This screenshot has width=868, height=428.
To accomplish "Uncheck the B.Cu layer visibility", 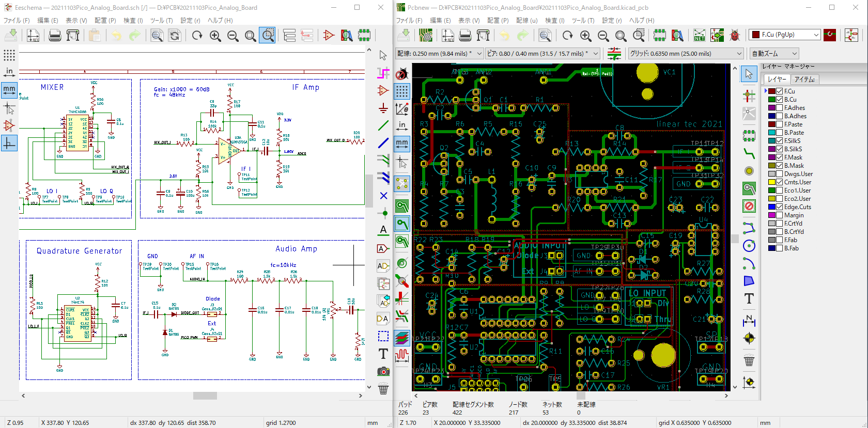I will (x=780, y=100).
